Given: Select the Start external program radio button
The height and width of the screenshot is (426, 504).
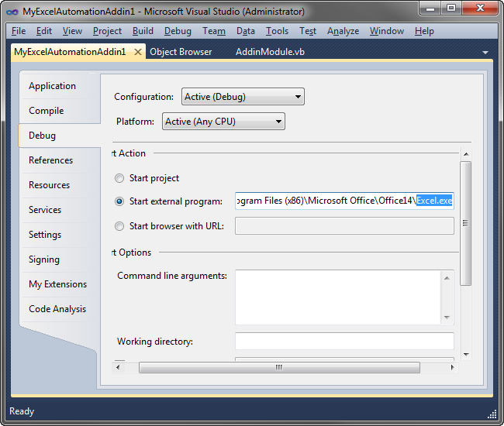Looking at the screenshot, I should (x=119, y=201).
